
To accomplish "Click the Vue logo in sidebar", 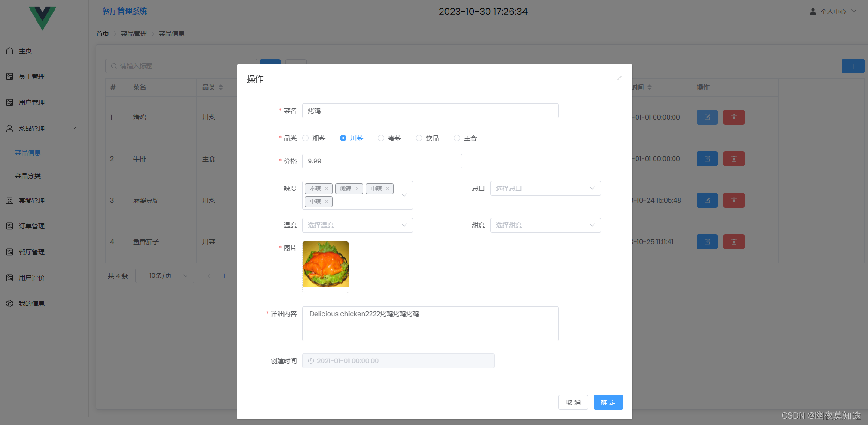I will pos(42,18).
